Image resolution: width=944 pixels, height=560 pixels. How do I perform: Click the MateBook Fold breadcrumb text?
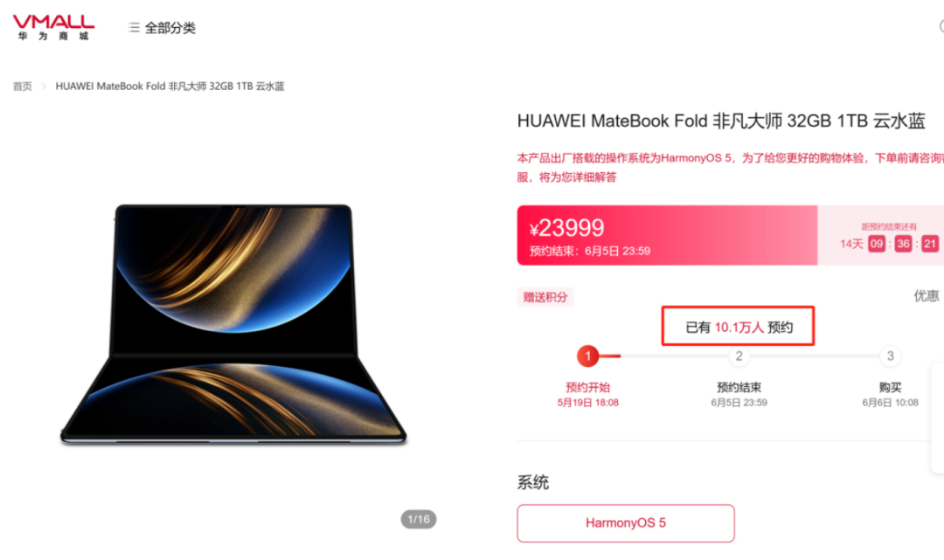point(170,86)
